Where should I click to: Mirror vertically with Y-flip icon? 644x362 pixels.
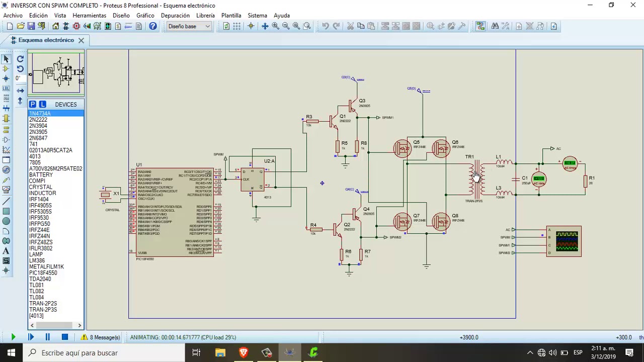click(20, 101)
